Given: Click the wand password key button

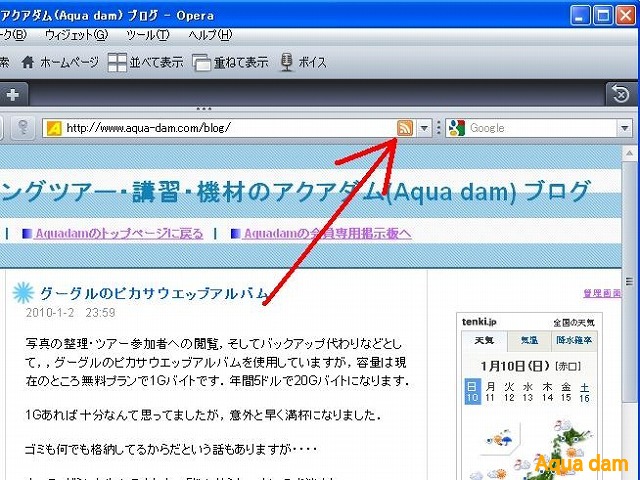Looking at the screenshot, I should [x=23, y=128].
